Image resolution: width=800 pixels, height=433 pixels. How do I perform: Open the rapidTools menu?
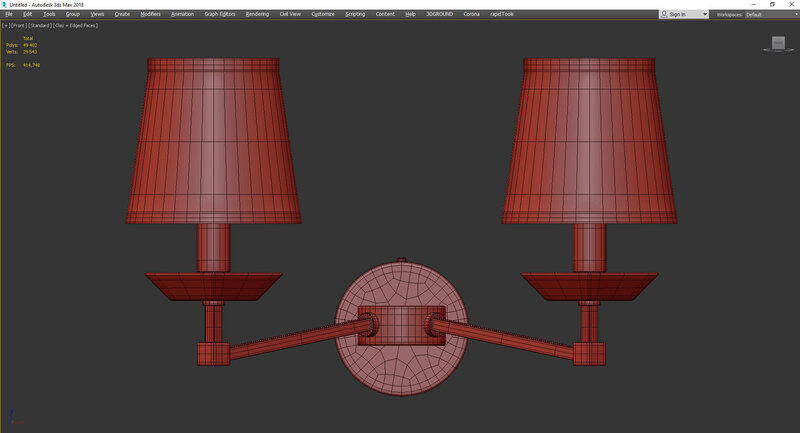[501, 15]
